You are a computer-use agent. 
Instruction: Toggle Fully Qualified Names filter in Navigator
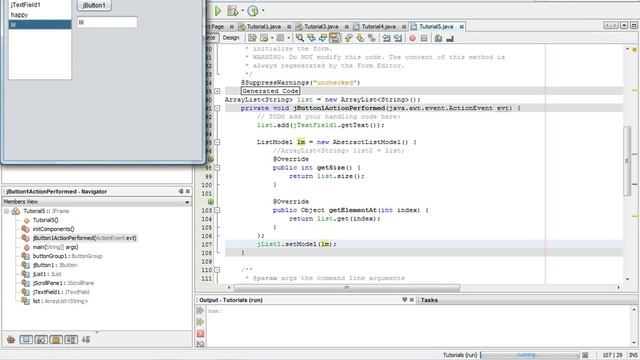point(71,339)
